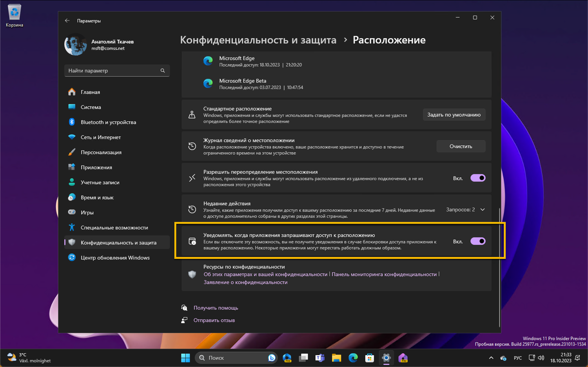Open Специальные возможности section
The width and height of the screenshot is (588, 367).
117,228
